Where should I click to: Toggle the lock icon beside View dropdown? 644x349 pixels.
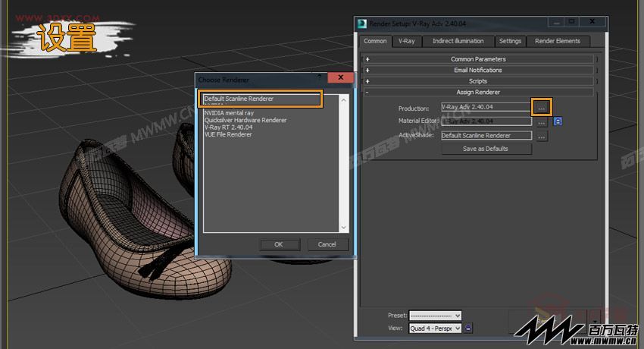point(468,328)
